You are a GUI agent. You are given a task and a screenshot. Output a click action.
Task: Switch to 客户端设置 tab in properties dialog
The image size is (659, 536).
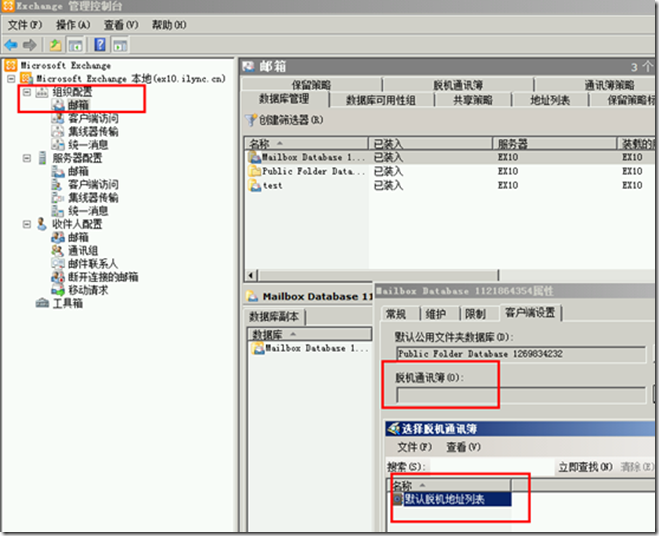[530, 313]
